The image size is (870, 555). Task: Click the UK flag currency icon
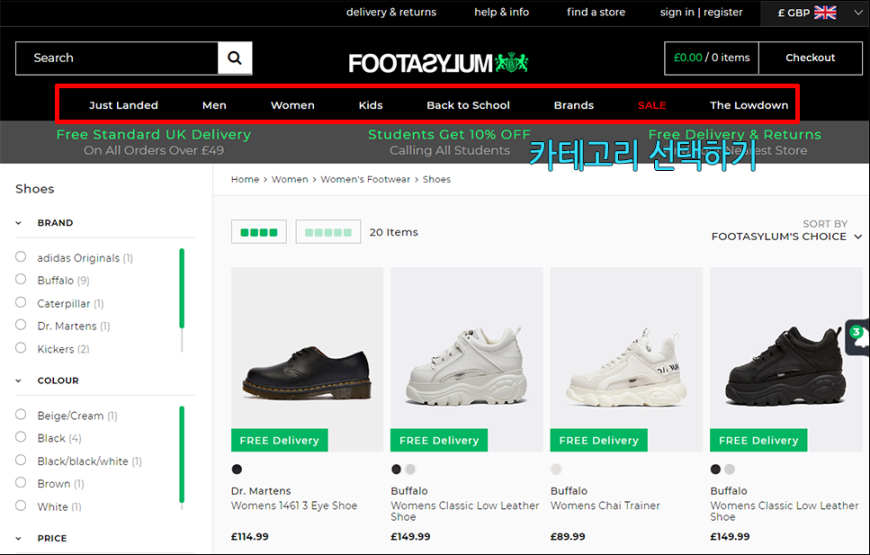tap(825, 13)
